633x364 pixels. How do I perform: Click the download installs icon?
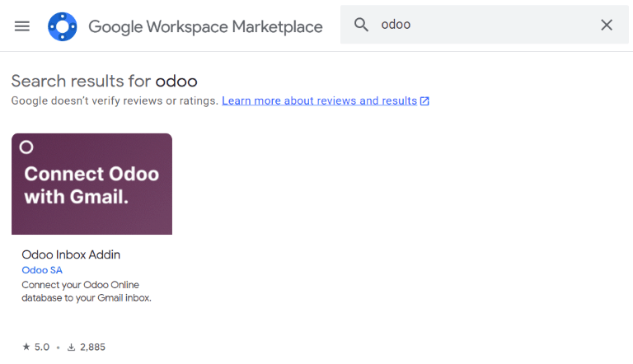(72, 347)
